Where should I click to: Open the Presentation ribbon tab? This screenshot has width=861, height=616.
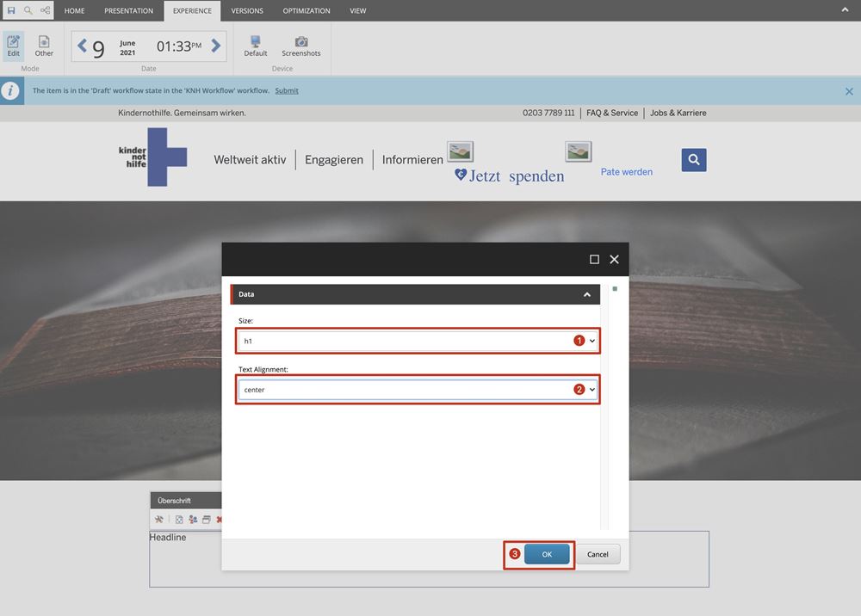(x=128, y=10)
